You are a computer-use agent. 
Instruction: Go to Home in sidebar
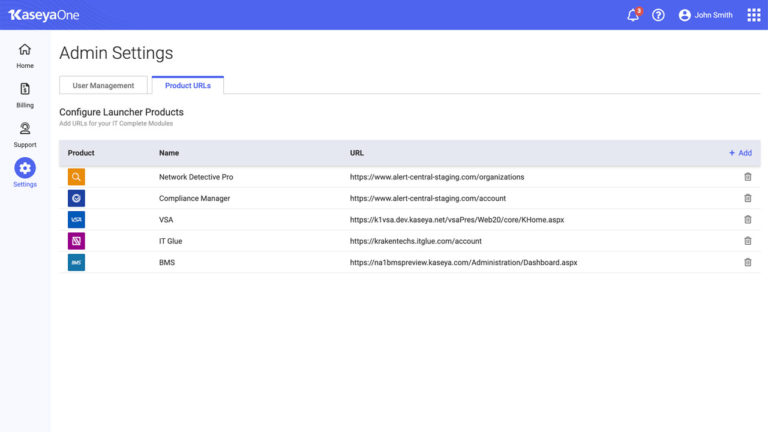(25, 56)
